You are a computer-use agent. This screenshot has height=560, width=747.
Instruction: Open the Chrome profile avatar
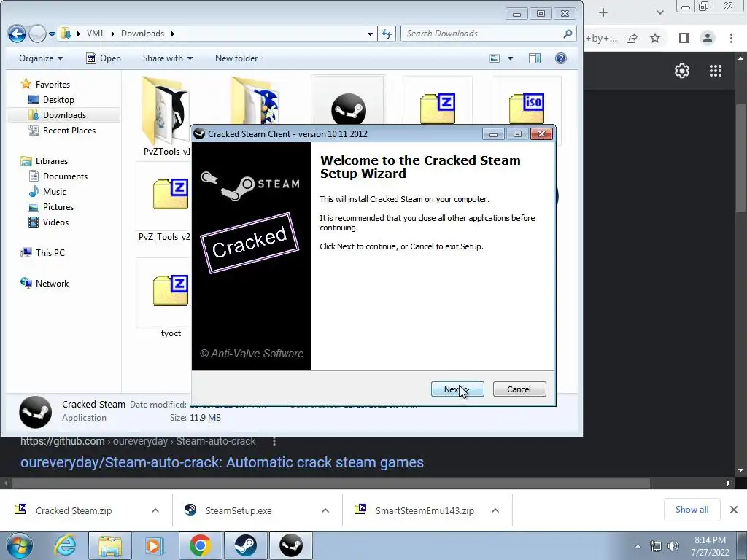pyautogui.click(x=708, y=38)
